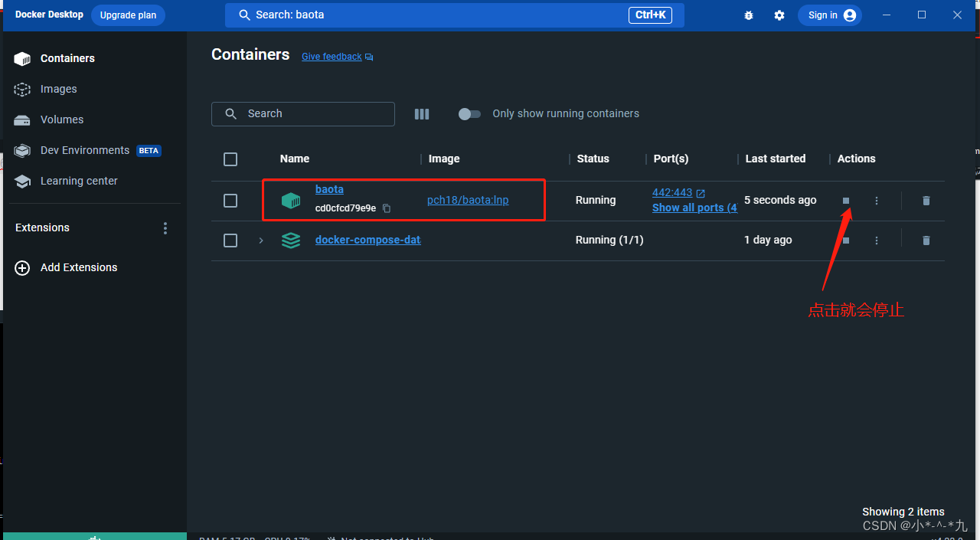
Task: Focus the top search bar with baota
Action: (455, 15)
